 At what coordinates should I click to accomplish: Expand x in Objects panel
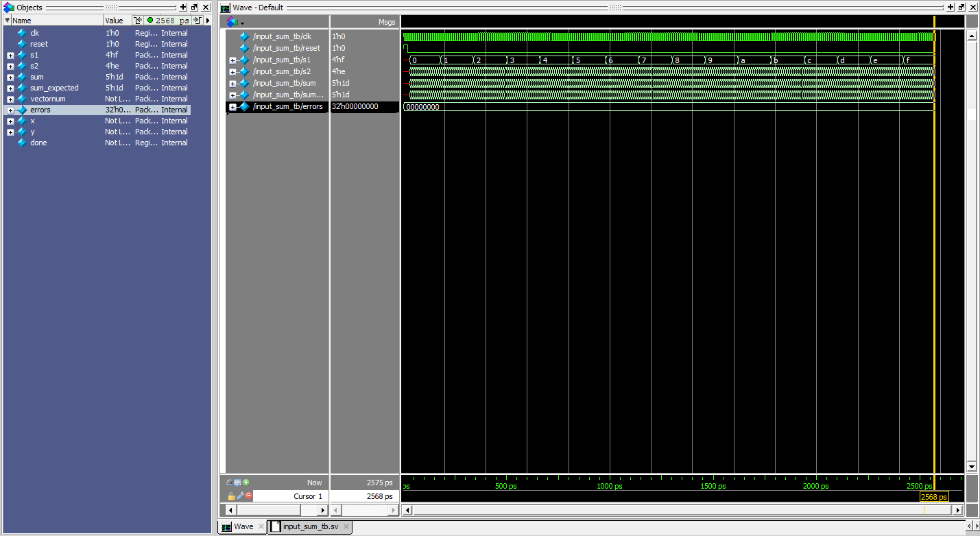(x=10, y=121)
